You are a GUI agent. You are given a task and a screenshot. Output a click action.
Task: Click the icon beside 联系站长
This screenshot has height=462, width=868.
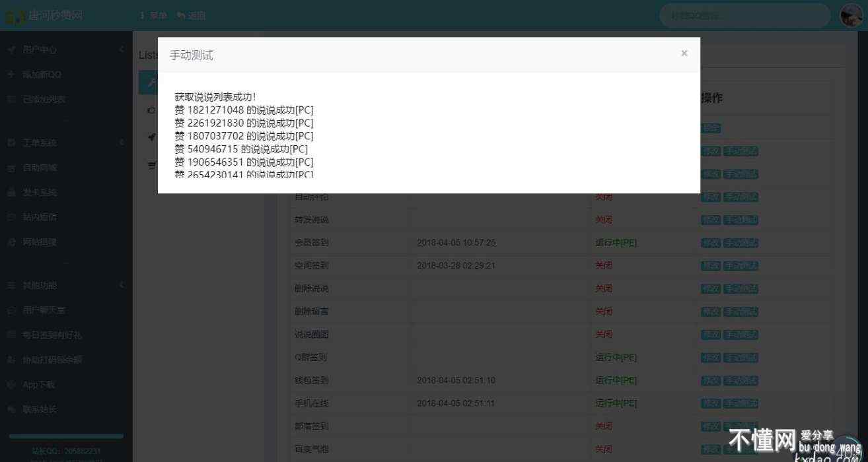point(11,410)
